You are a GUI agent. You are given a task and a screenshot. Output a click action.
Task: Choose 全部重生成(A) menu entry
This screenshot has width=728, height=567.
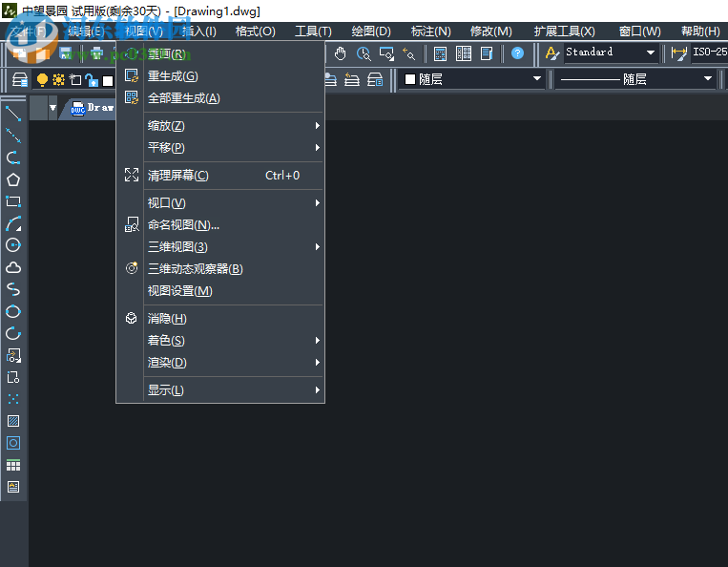tap(220, 98)
